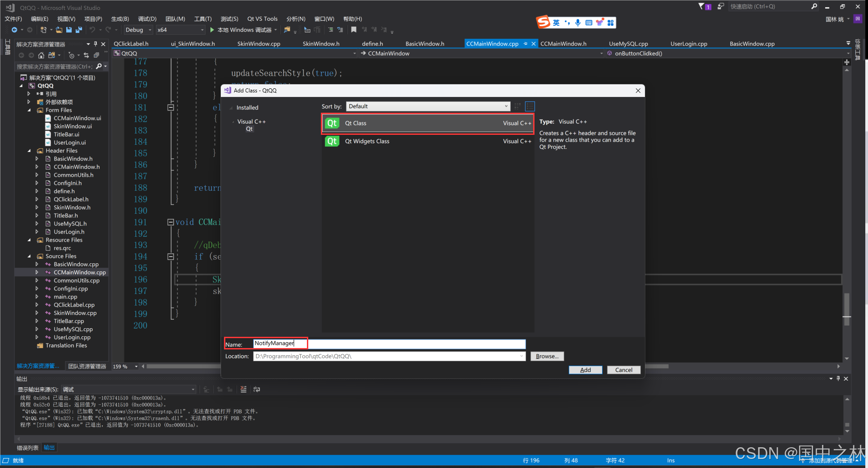The image size is (868, 468).
Task: Click the Sogou toolbox grid icon
Action: [610, 23]
